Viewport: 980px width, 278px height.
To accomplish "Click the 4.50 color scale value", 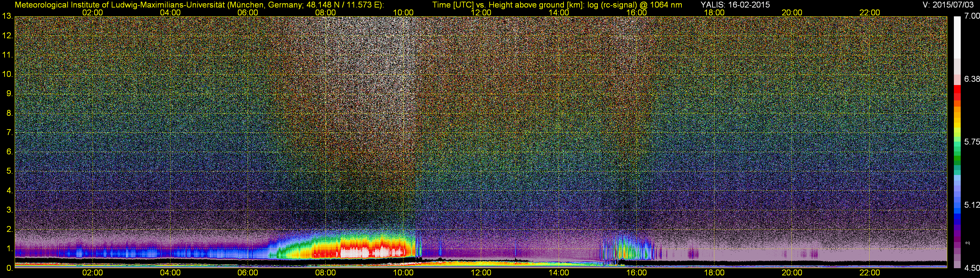I will click(x=972, y=268).
